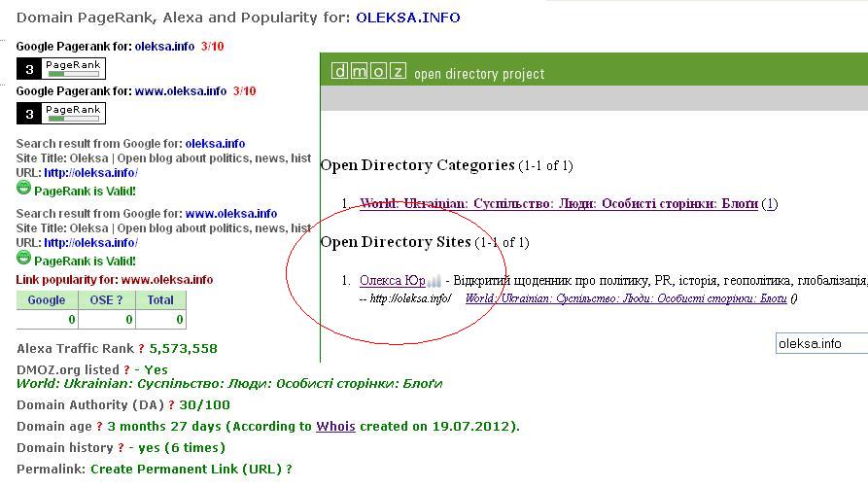Viewport: 868px width, 488px height.
Task: Click the 'open directory project' header text
Action: click(x=479, y=74)
